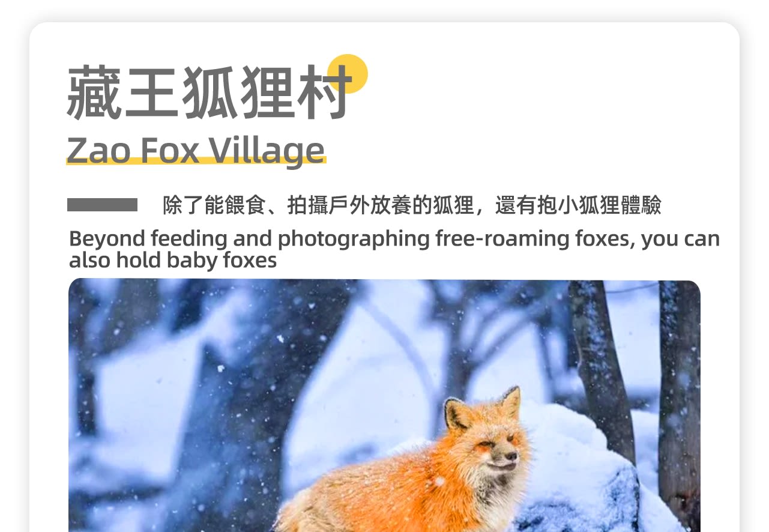Click the fox's left ear
This screenshot has width=769, height=532.
click(456, 413)
